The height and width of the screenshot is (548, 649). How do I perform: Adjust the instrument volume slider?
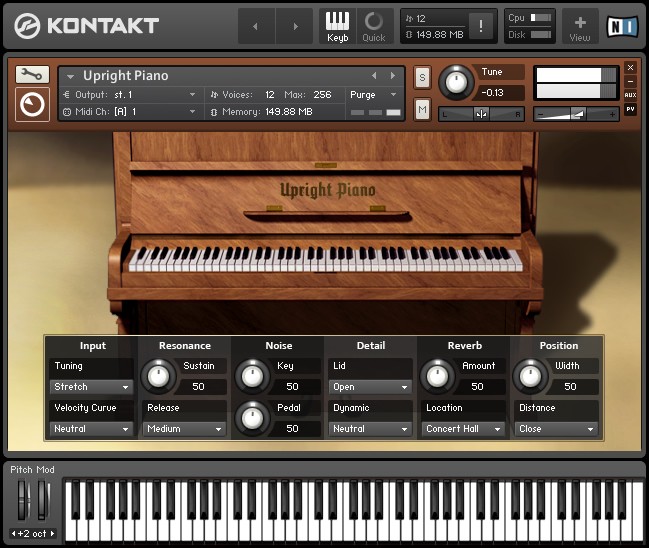(576, 114)
